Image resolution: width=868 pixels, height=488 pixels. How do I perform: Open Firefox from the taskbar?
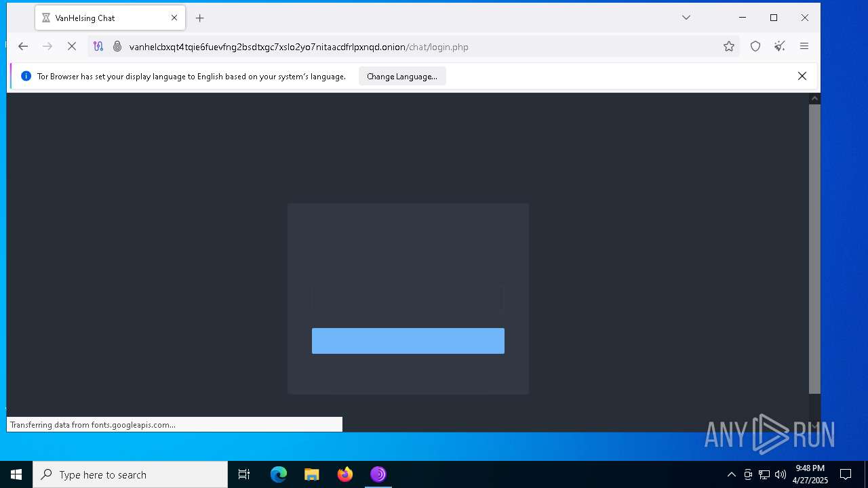point(345,474)
